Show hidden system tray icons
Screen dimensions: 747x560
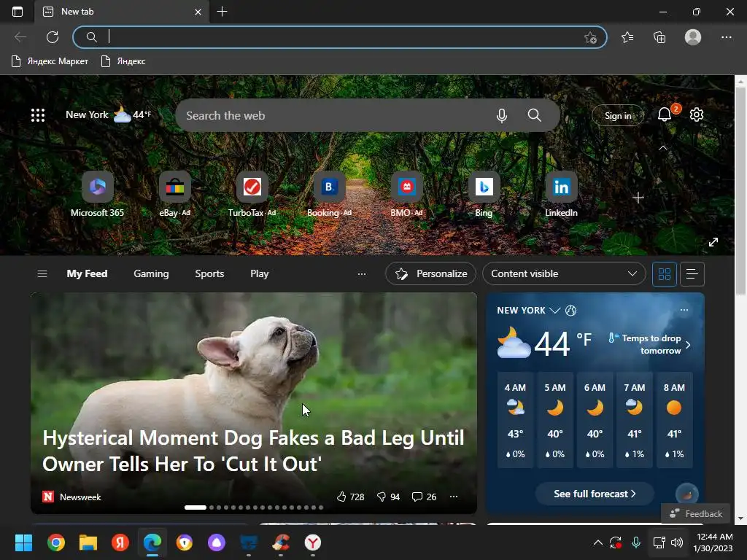[x=598, y=542]
